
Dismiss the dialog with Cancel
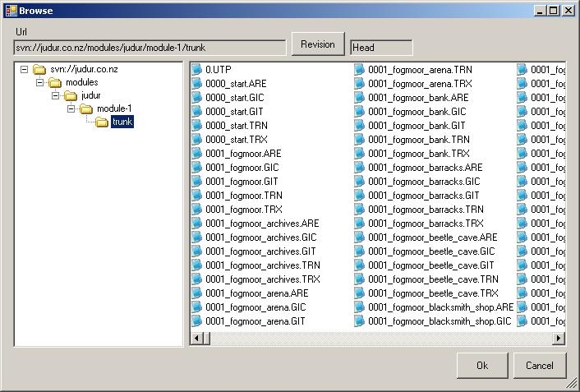(x=540, y=366)
